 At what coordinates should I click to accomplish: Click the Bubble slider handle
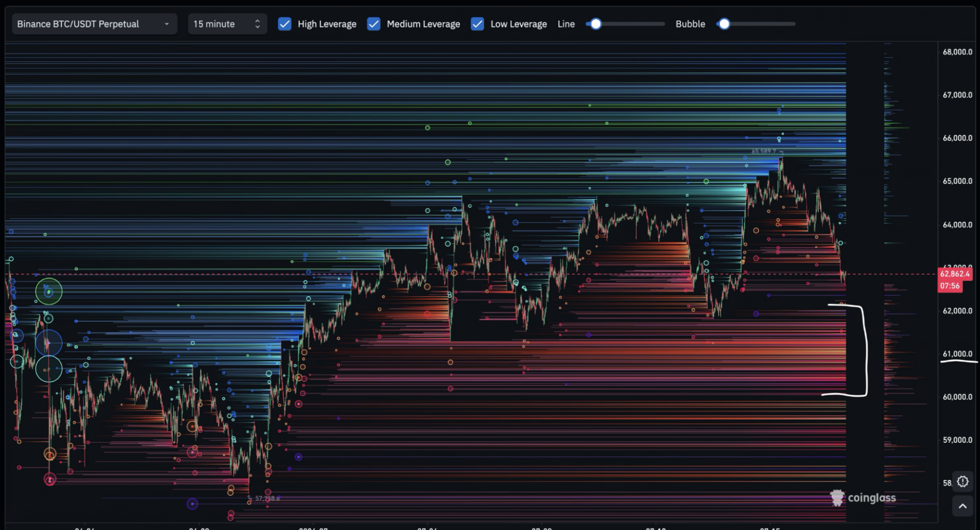pyautogui.click(x=724, y=24)
